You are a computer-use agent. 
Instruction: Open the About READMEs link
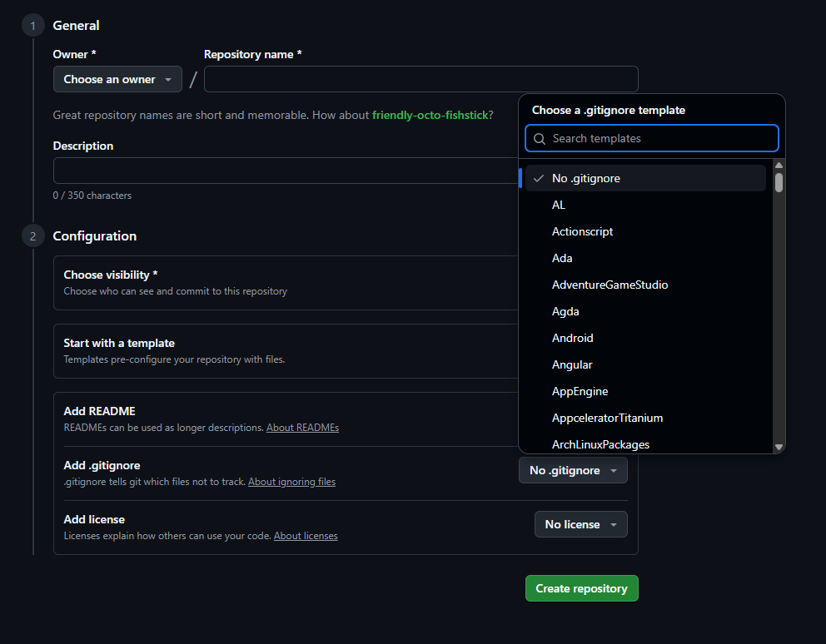[x=302, y=428]
